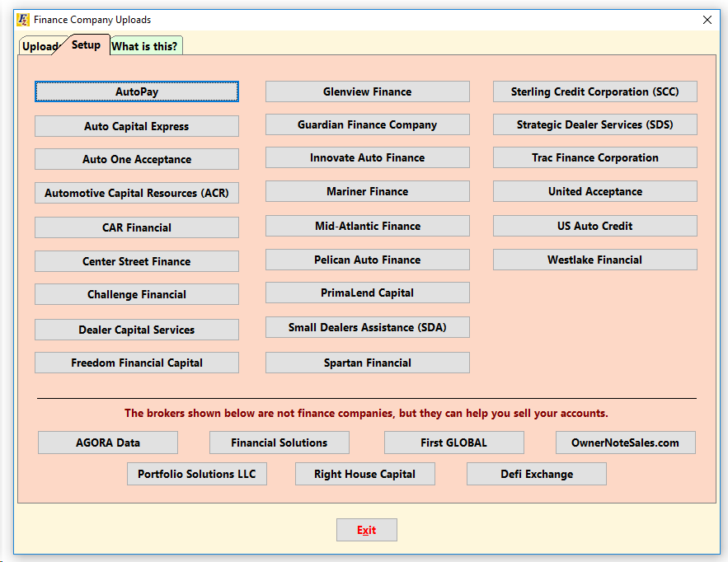This screenshot has width=728, height=562.
Task: Click Freedom Financial Capital
Action: pos(137,363)
